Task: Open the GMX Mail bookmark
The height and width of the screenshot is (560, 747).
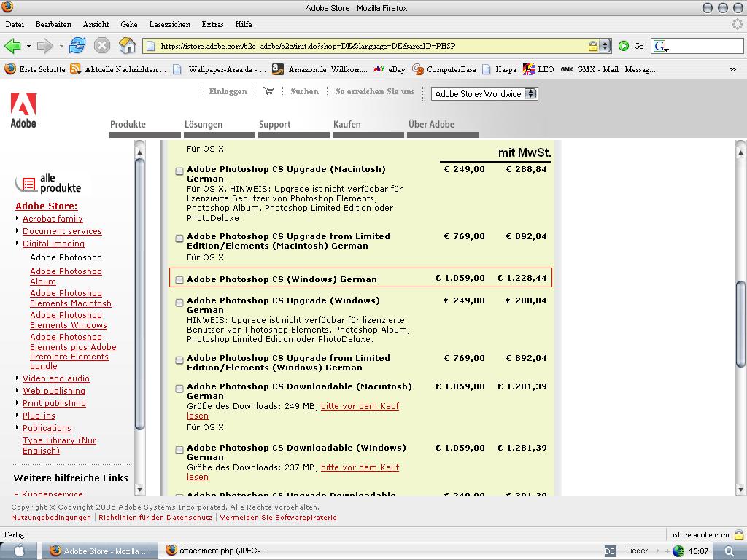Action: coord(608,69)
